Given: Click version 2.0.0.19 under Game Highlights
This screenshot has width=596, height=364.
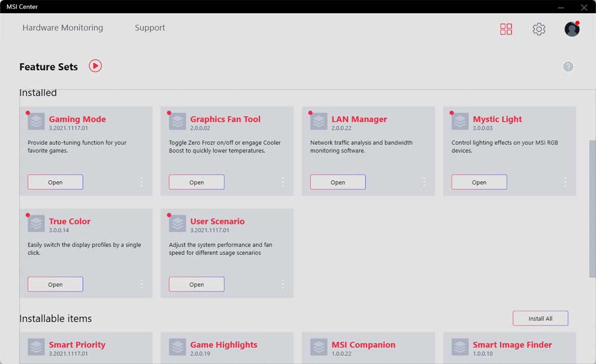Looking at the screenshot, I should 200,353.
